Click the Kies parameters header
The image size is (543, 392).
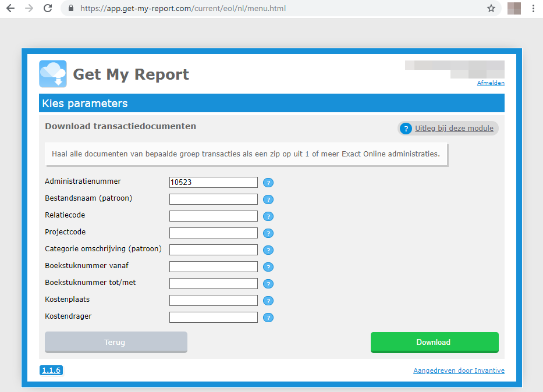tap(85, 103)
